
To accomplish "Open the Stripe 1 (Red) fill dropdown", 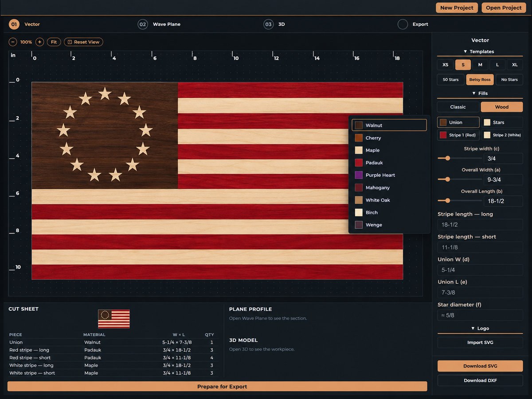I will coord(458,135).
